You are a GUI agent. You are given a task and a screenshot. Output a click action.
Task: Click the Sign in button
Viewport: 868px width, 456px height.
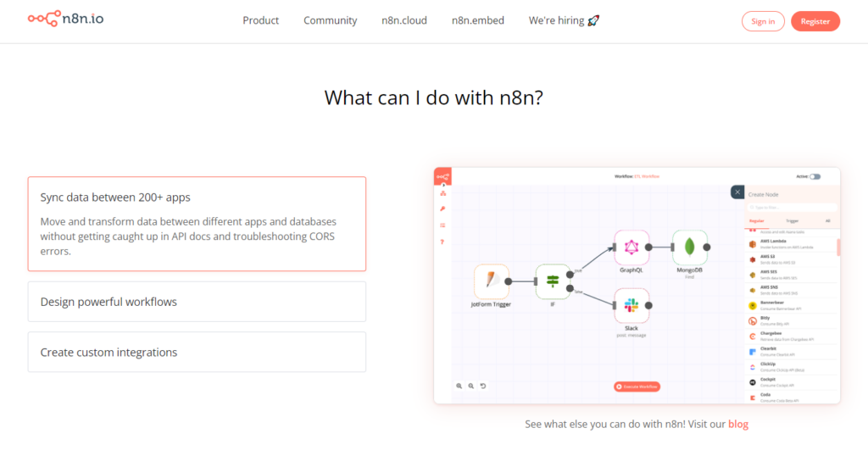pos(763,21)
